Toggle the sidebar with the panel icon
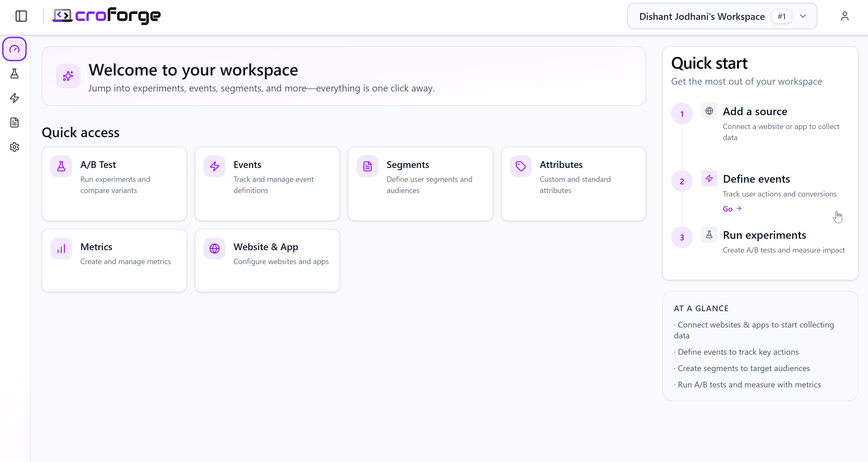 pos(21,16)
